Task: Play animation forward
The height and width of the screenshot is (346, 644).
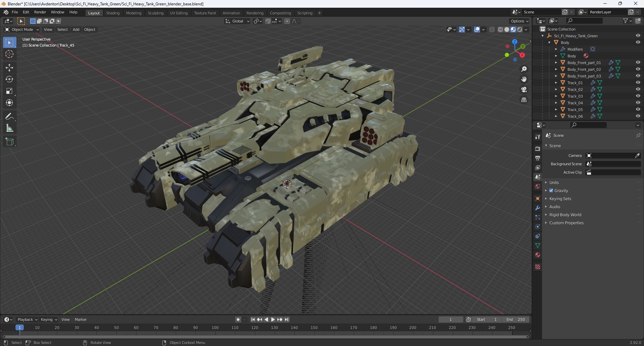Action: click(273, 320)
